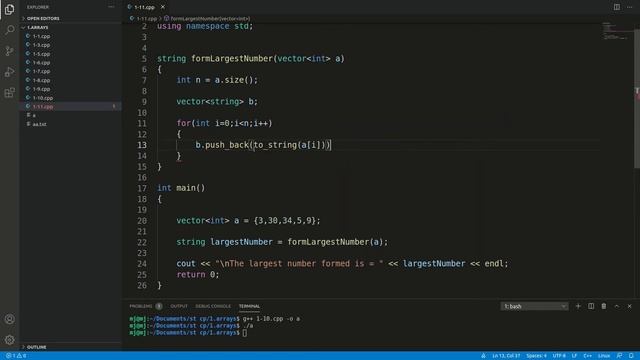Open the Manage gear icon
Image resolution: width=640 pixels, height=360 pixels.
tap(9, 340)
